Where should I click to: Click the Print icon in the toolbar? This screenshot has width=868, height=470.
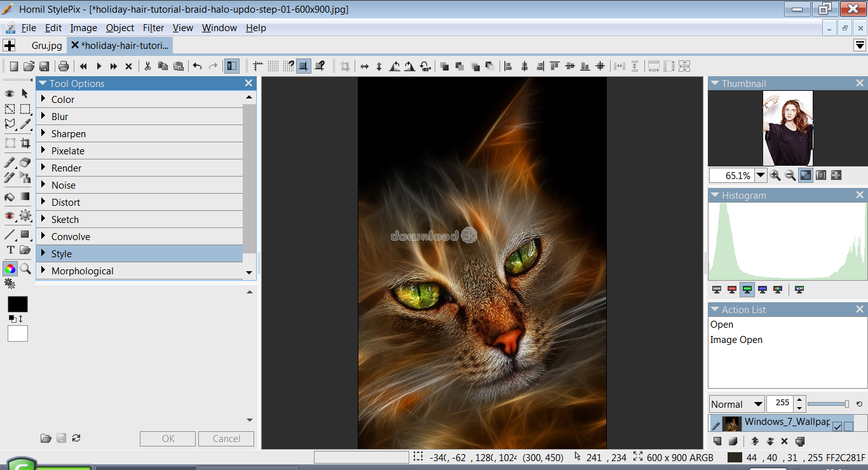[64, 66]
